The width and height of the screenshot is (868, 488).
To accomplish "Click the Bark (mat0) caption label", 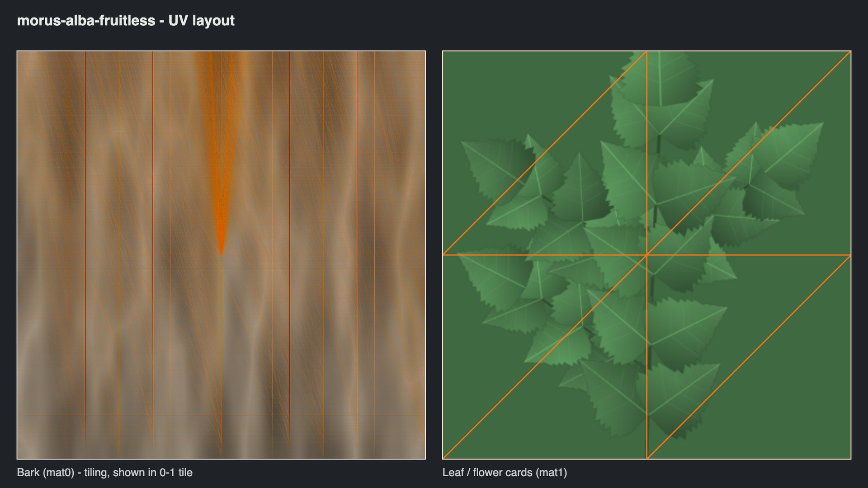I will tap(105, 473).
